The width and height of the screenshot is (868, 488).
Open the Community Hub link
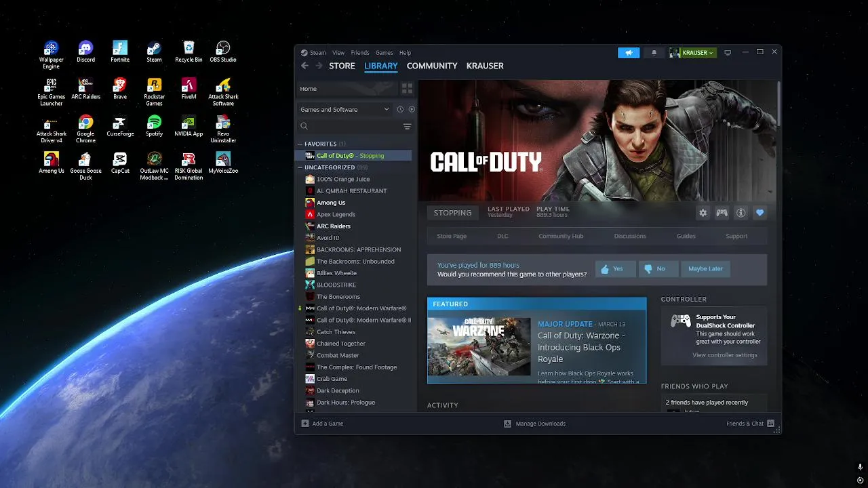click(x=561, y=236)
